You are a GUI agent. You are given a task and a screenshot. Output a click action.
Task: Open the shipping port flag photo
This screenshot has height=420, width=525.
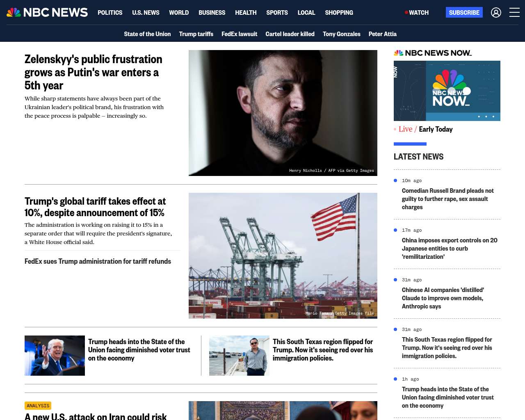pyautogui.click(x=283, y=256)
